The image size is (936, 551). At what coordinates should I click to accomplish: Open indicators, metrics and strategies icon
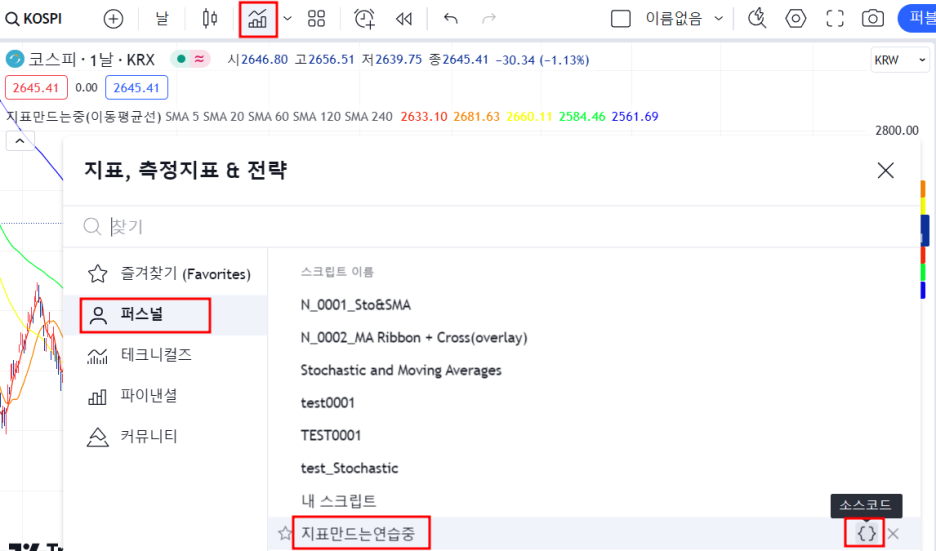tap(257, 20)
